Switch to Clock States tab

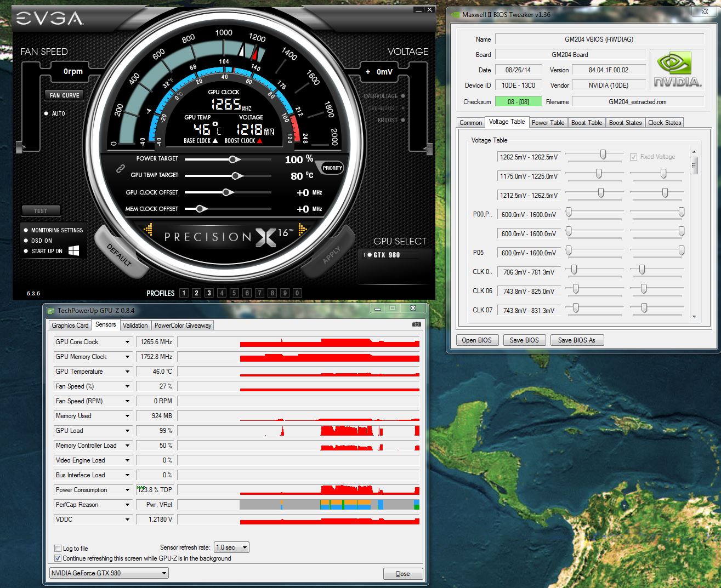[x=665, y=123]
